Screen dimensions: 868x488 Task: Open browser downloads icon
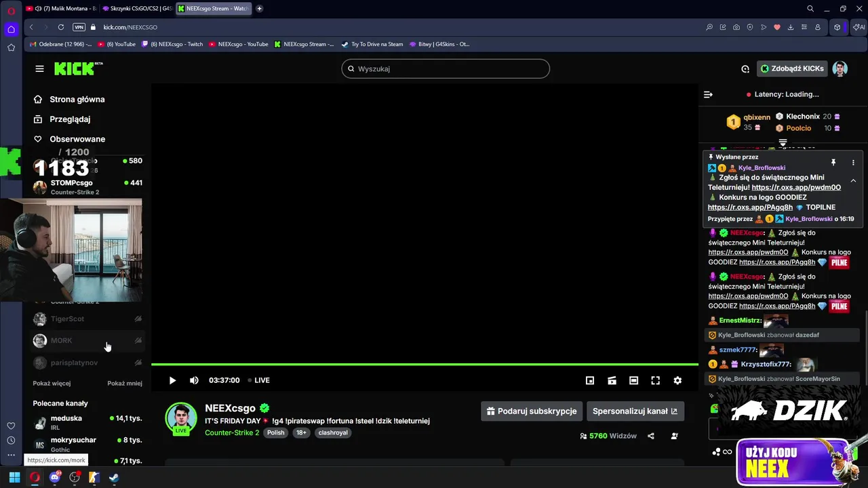click(791, 27)
